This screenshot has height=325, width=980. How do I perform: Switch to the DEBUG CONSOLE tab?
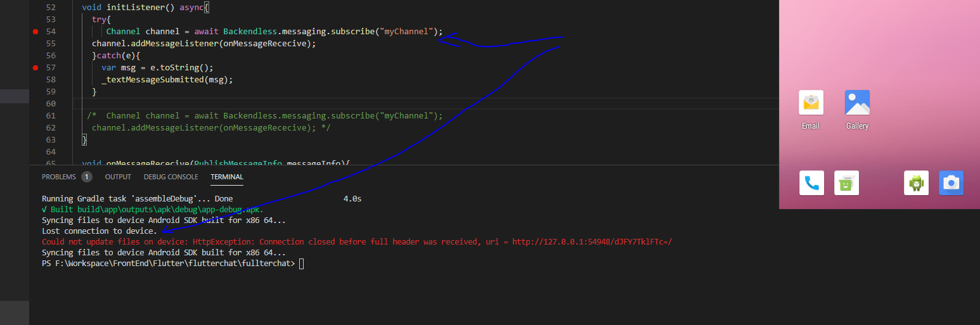171,177
